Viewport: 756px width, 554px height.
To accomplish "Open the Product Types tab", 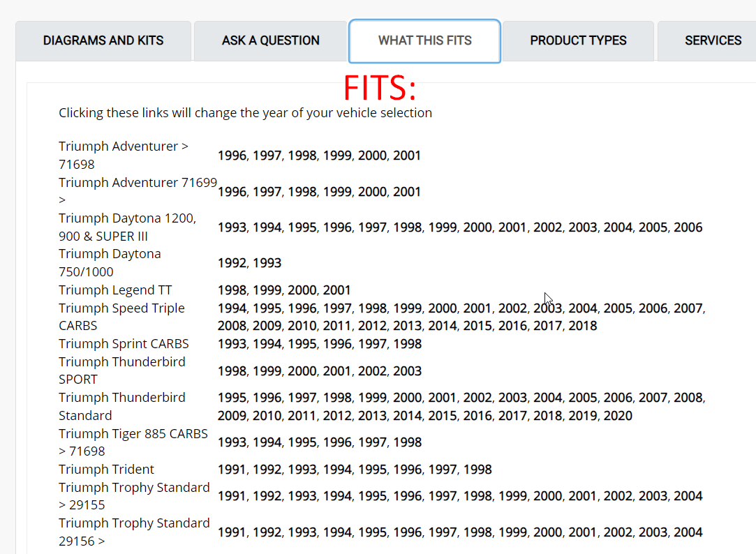I will (x=578, y=40).
